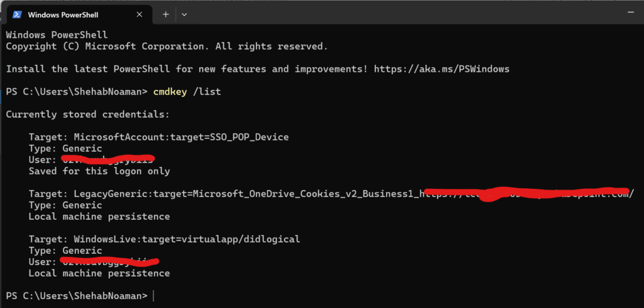Expand the new tab profile dropdown chevron
This screenshot has height=308, width=644.
coord(184,14)
